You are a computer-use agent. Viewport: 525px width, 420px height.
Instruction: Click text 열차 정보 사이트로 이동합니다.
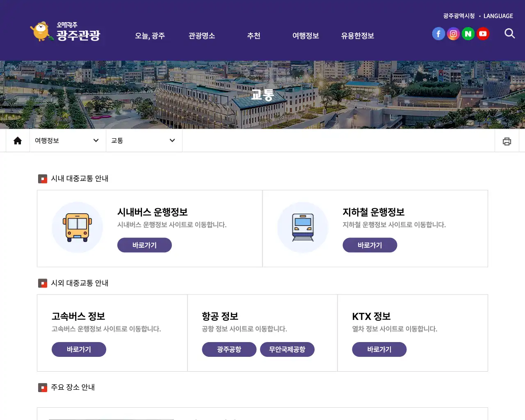(x=395, y=329)
